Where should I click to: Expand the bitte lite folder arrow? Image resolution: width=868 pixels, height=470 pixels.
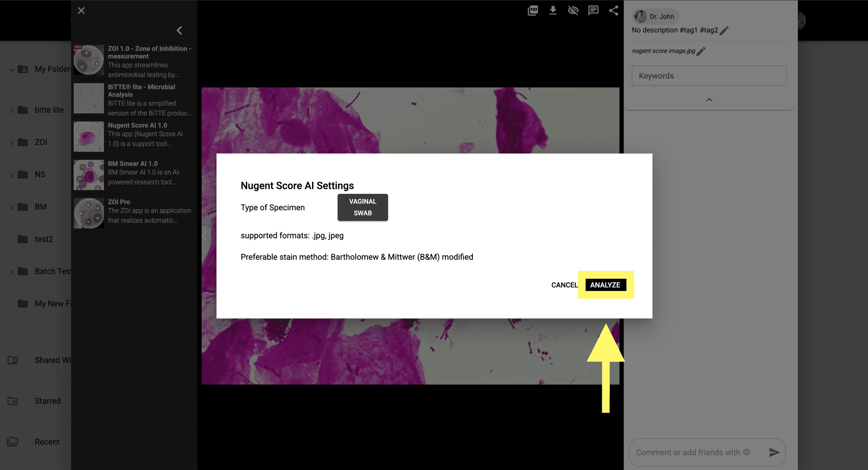pos(11,110)
